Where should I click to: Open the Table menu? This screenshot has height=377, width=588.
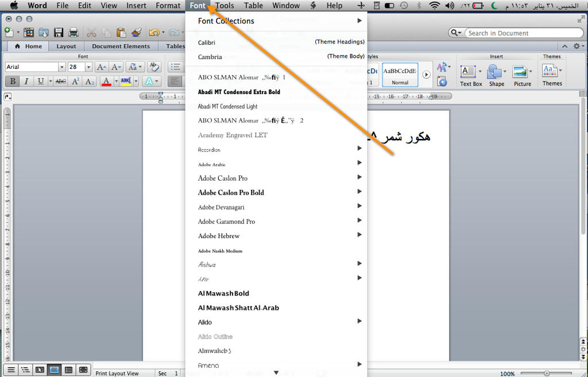(x=253, y=6)
